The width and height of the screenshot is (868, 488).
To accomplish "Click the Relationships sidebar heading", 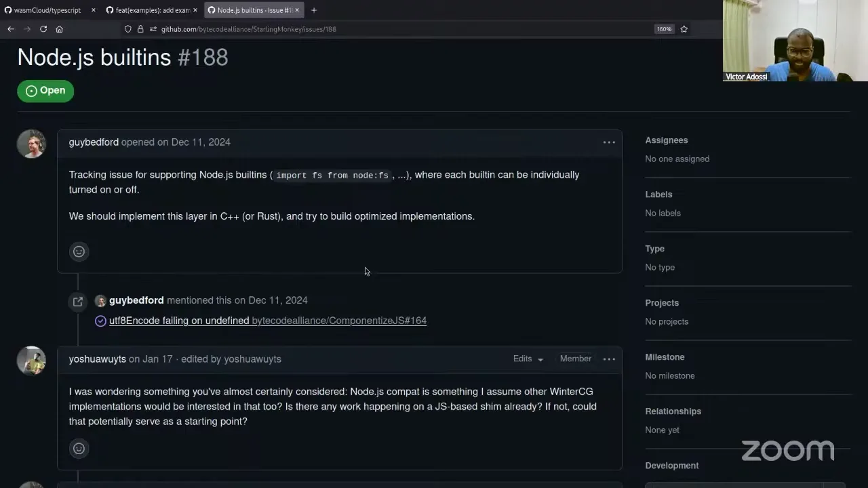I will [673, 411].
